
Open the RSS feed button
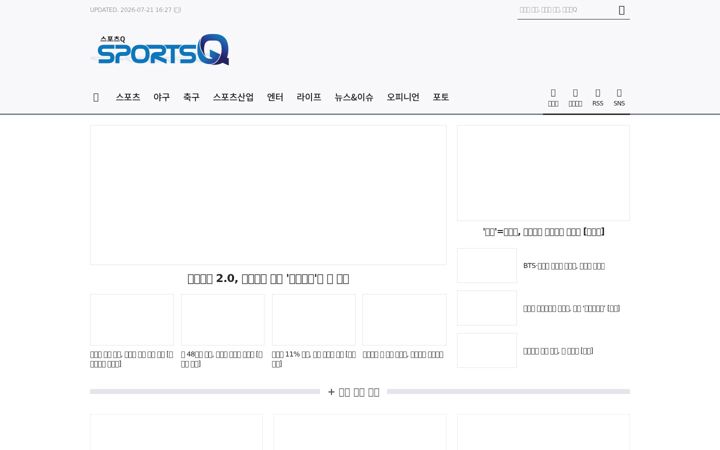pos(597,98)
